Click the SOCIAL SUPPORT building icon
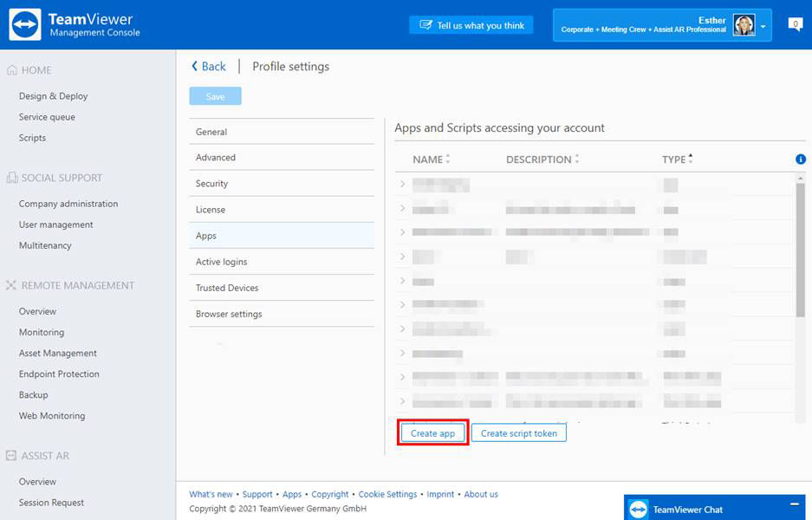 pyautogui.click(x=12, y=178)
